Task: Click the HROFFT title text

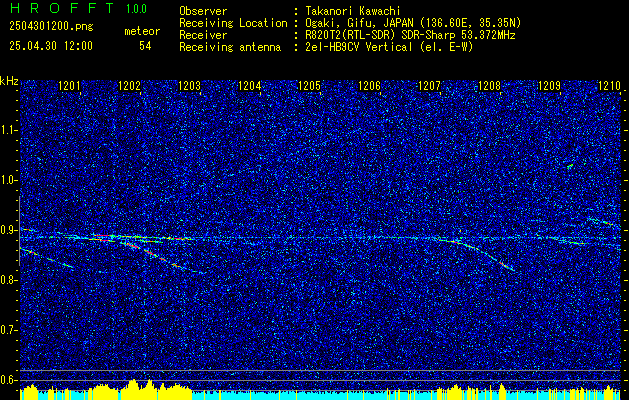Action: tap(61, 8)
